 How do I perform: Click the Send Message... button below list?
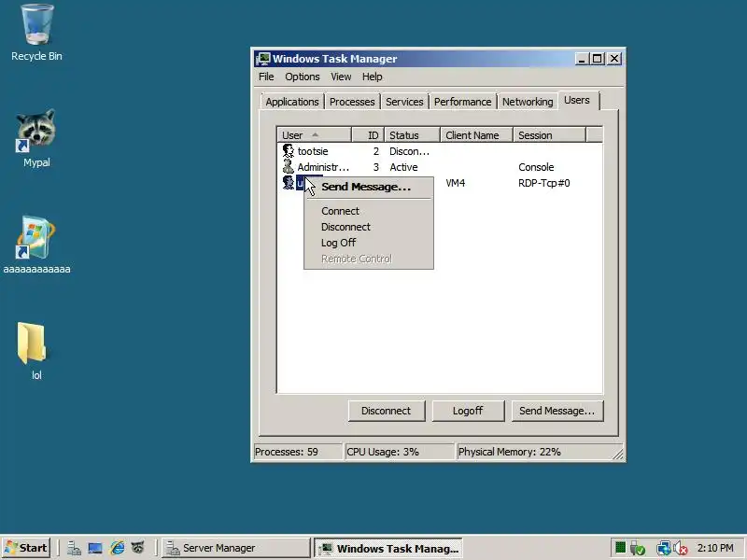[x=557, y=411]
